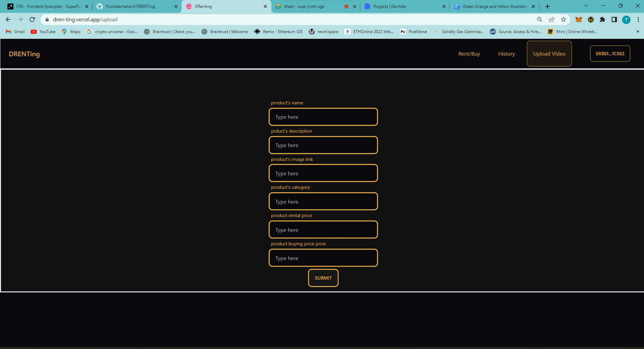Focus the product's image link input

323,173
